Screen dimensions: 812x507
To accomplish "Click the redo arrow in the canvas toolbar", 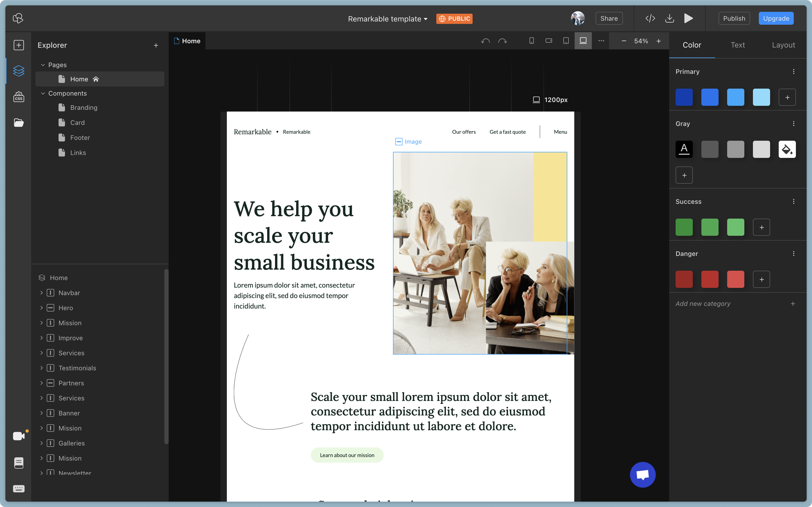I will point(503,41).
